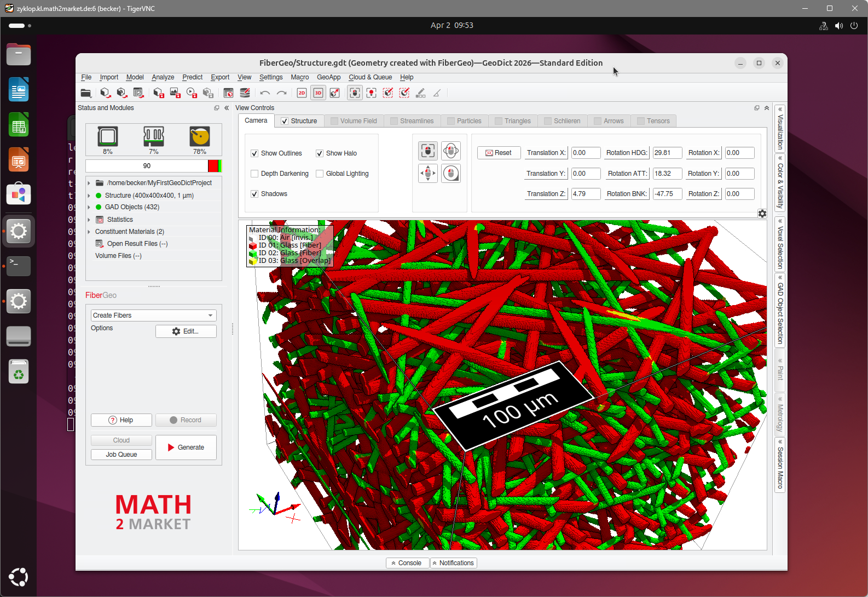Open the Visualization side tab
The width and height of the screenshot is (868, 597).
pos(780,128)
